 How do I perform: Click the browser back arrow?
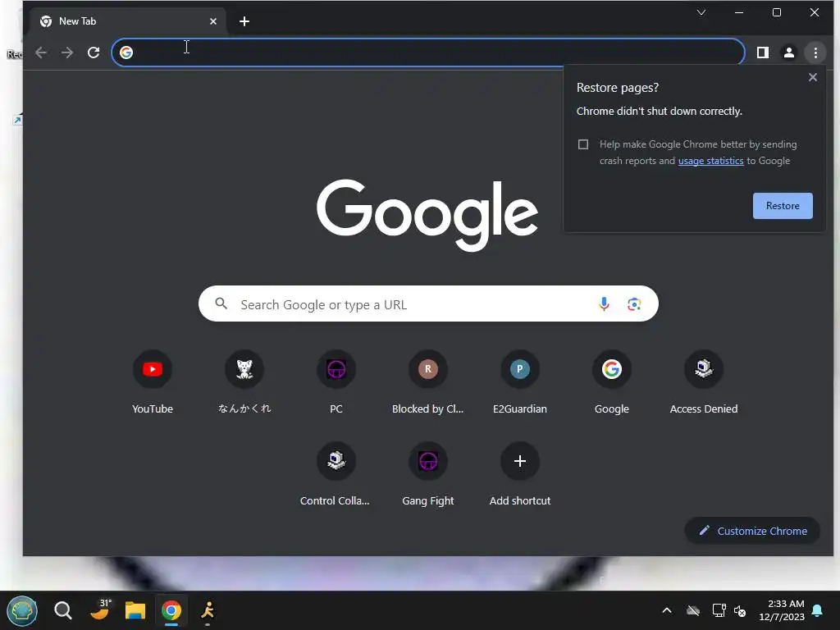coord(41,52)
